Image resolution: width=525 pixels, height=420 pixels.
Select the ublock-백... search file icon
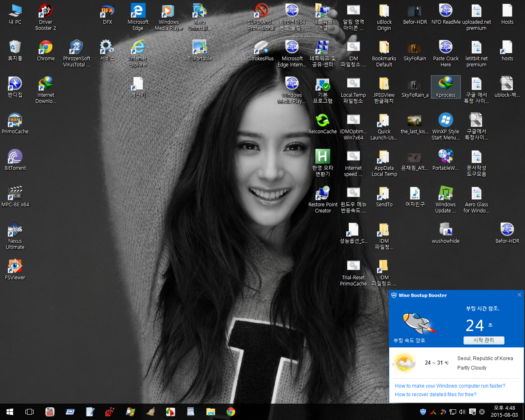pyautogui.click(x=507, y=87)
